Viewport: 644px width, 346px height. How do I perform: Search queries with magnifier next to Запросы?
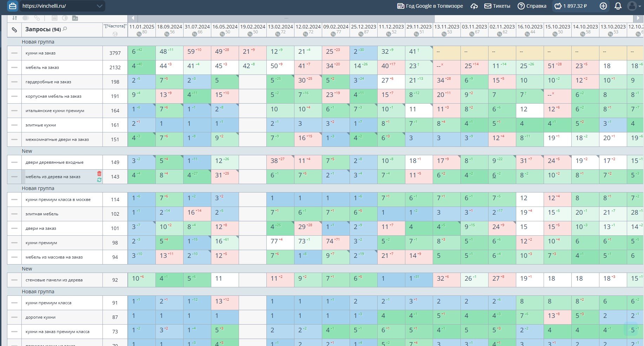coord(65,29)
